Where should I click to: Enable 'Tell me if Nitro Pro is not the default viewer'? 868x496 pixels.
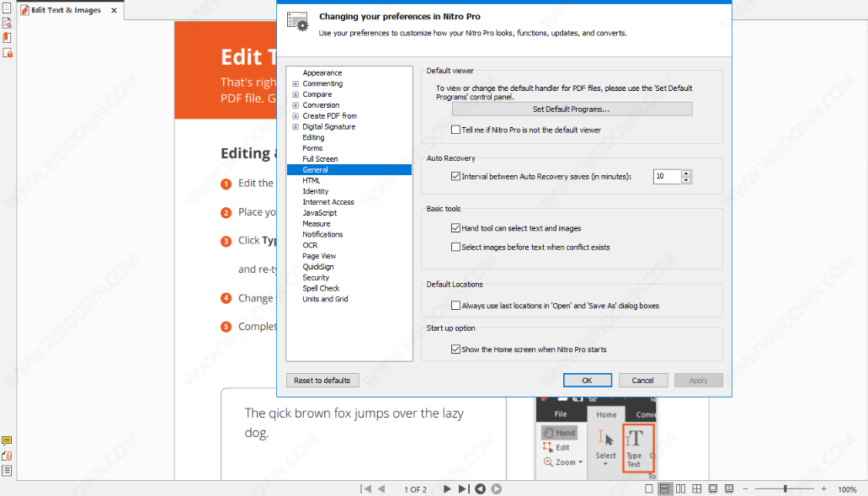[x=455, y=130]
